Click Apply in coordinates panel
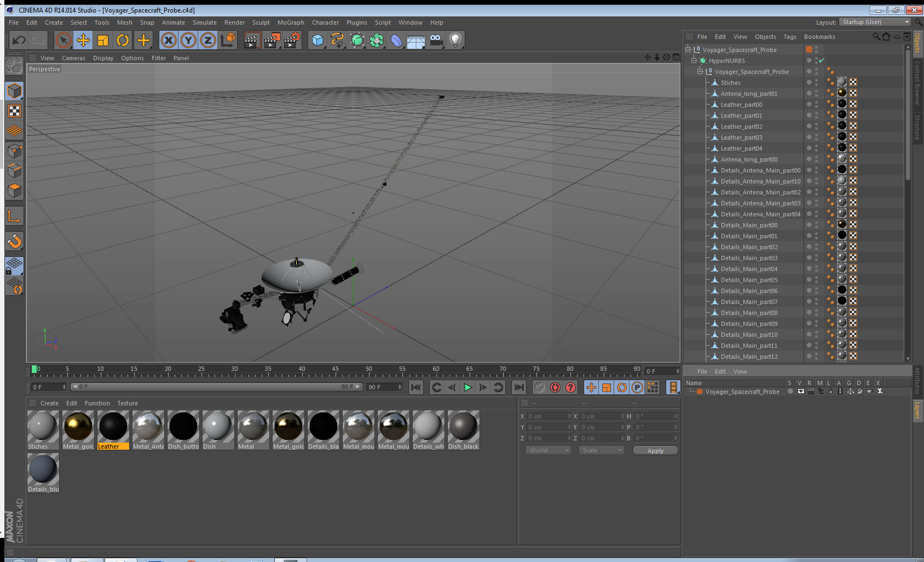Image resolution: width=924 pixels, height=562 pixels. pos(655,450)
